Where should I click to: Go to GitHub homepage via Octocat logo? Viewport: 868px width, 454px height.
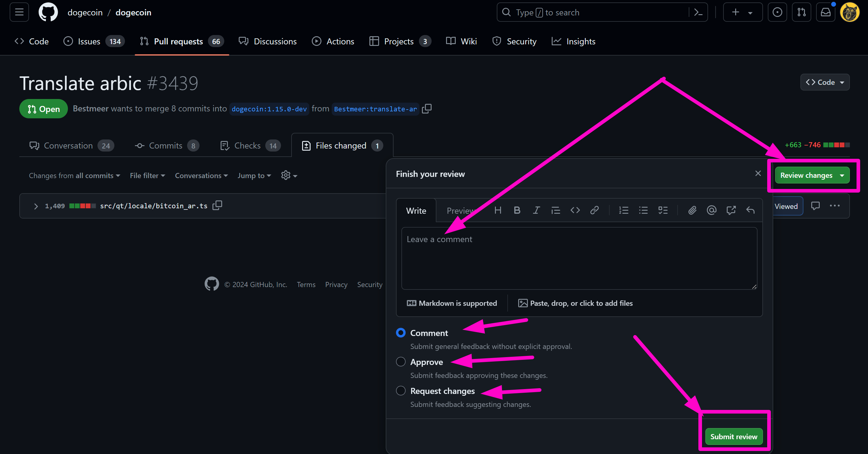(x=48, y=12)
